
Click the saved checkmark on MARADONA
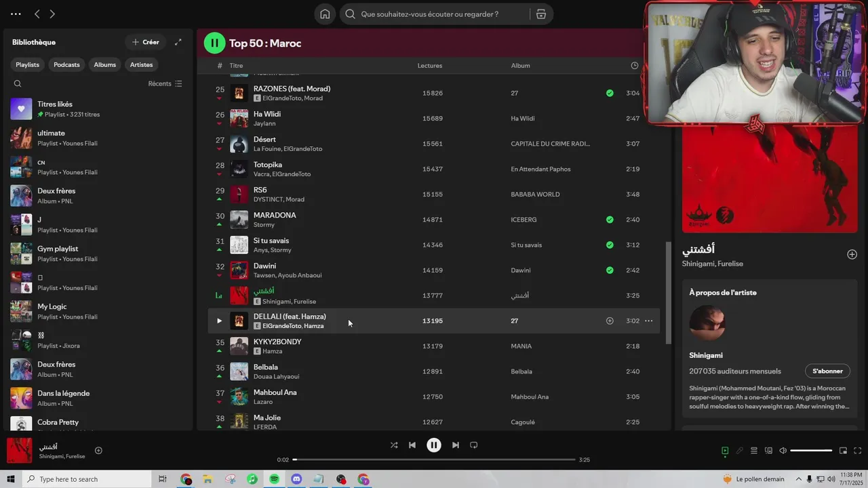coord(610,220)
